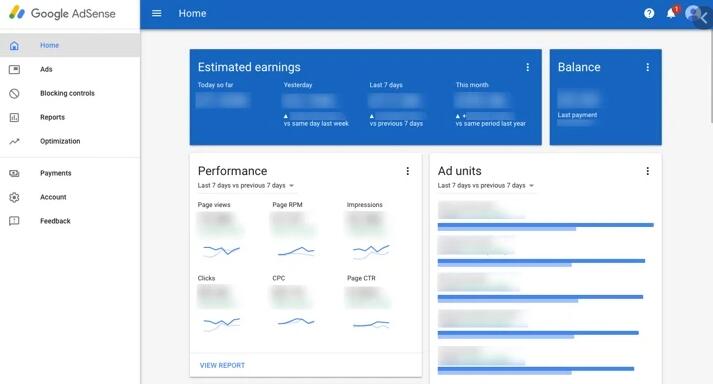
Task: Click the Page CTR sparkline chart
Action: [x=371, y=324]
